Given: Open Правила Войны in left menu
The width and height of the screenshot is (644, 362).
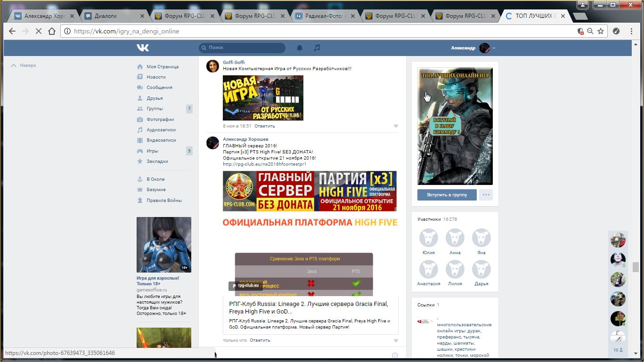Looking at the screenshot, I should tap(164, 201).
